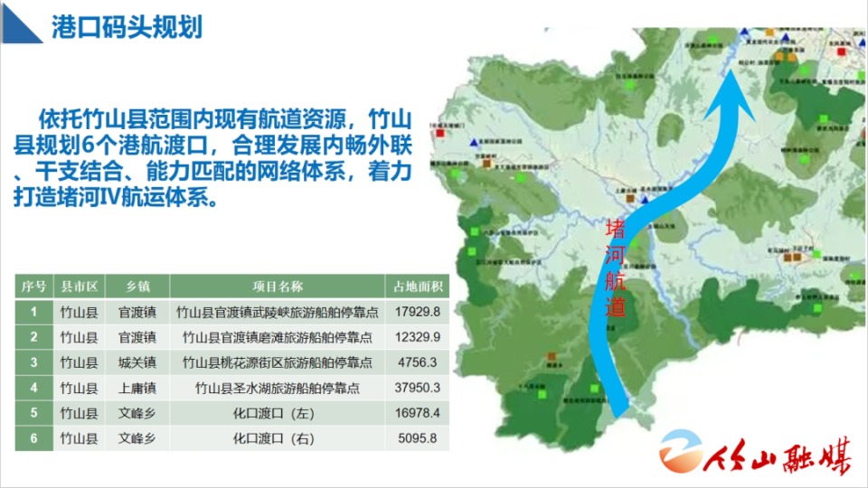Click row number 3 cell
The image size is (868, 488).
pyautogui.click(x=33, y=363)
